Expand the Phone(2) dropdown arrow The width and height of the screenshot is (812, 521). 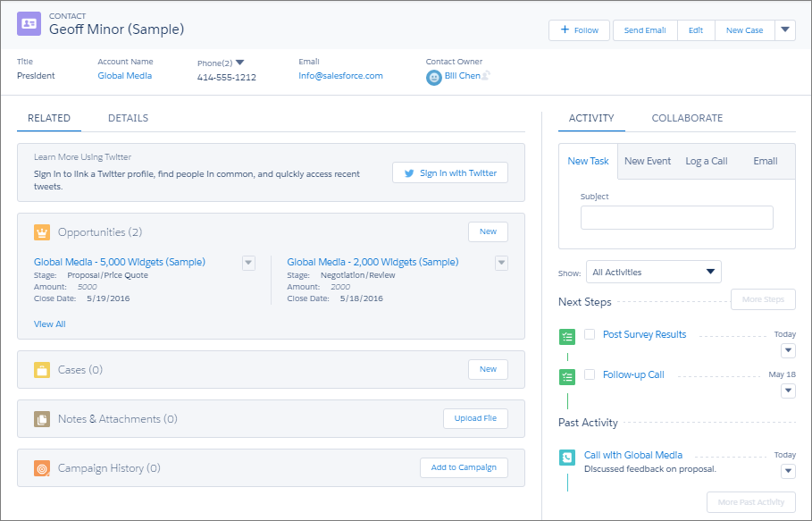[239, 63]
